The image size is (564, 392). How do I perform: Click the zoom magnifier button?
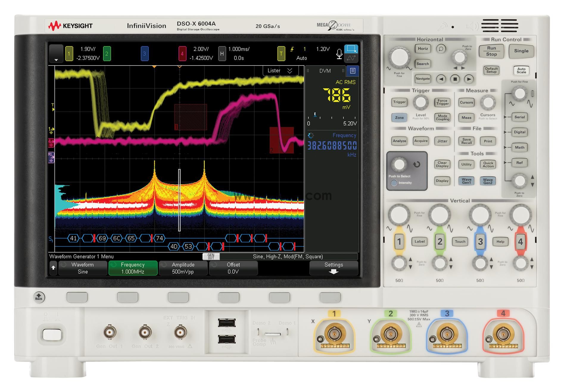pos(441,49)
